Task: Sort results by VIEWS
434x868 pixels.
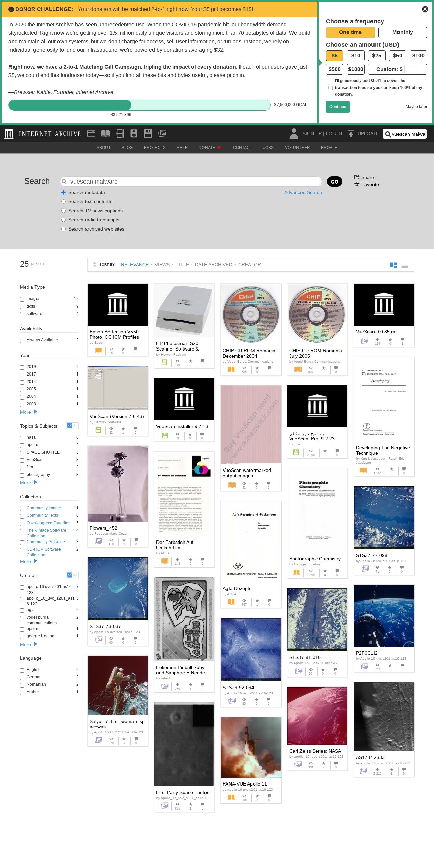Action: pyautogui.click(x=162, y=265)
